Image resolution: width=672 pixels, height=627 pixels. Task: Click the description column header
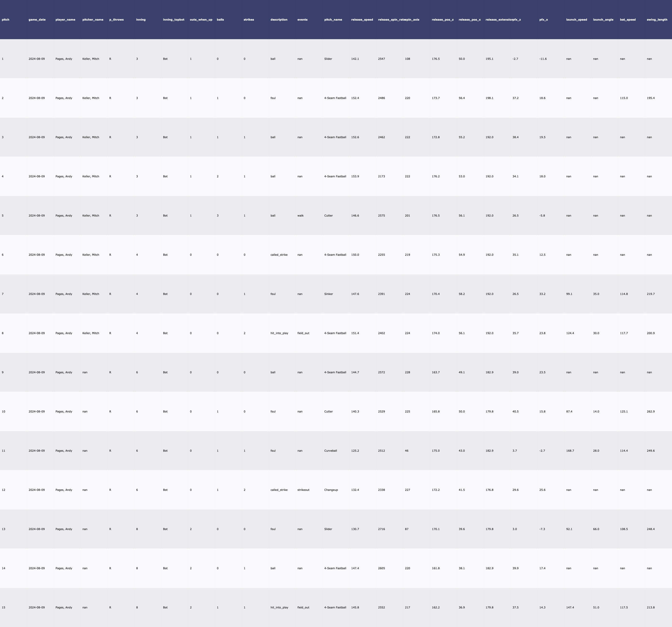click(278, 20)
